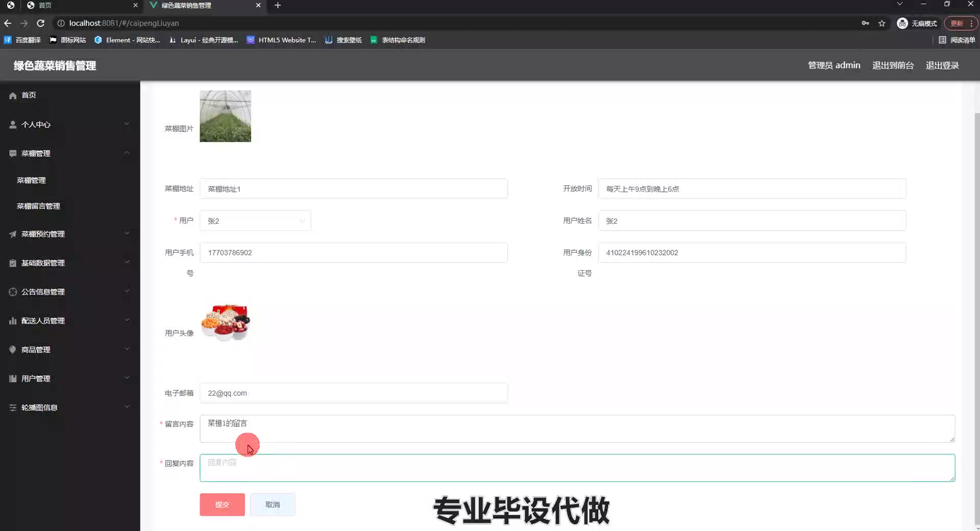
Task: Click the person icon for 个人中心
Action: (13, 125)
